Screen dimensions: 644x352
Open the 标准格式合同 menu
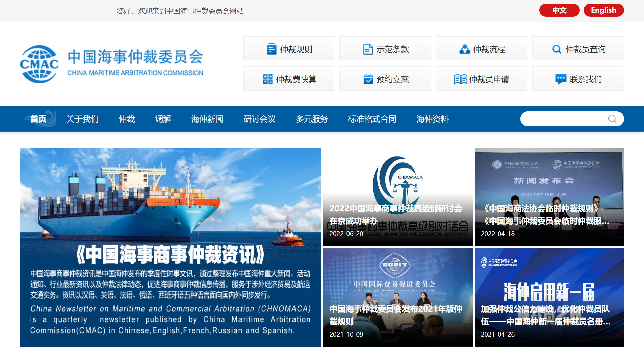click(x=372, y=119)
